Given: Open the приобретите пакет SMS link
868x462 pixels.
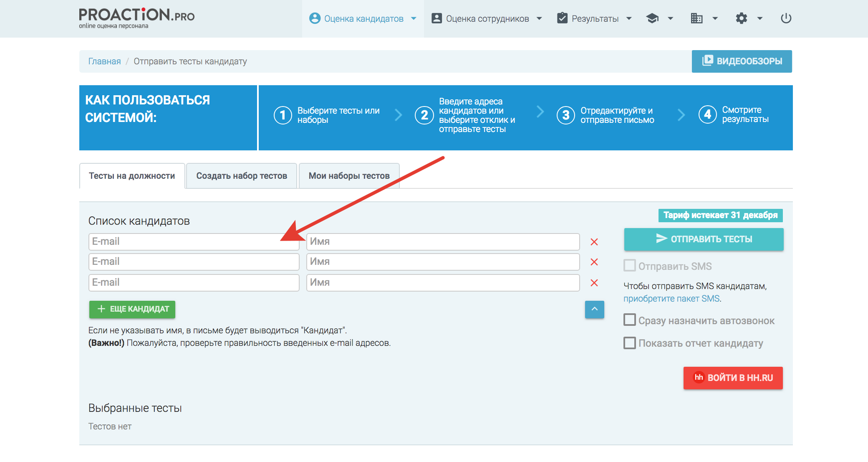Looking at the screenshot, I should pos(671,299).
